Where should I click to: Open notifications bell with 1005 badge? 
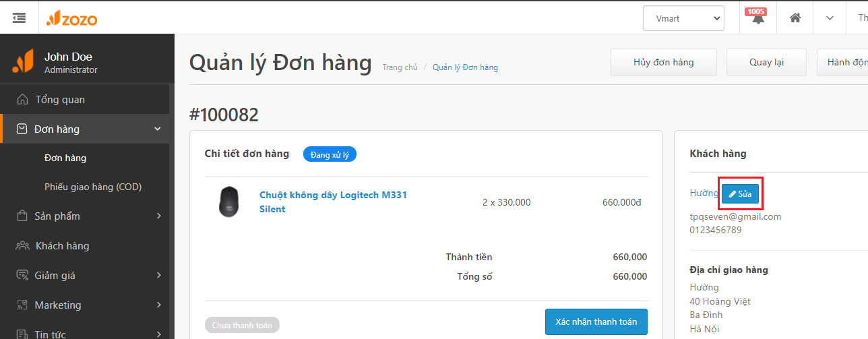click(x=758, y=18)
